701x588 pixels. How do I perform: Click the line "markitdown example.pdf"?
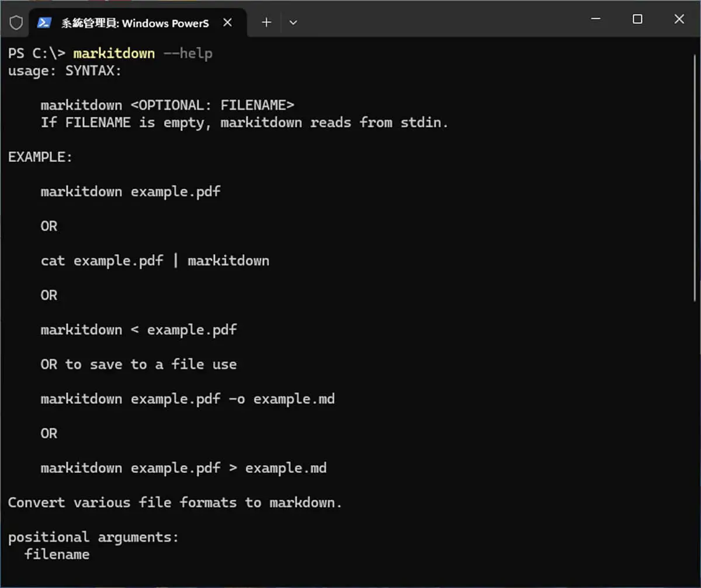pyautogui.click(x=131, y=192)
